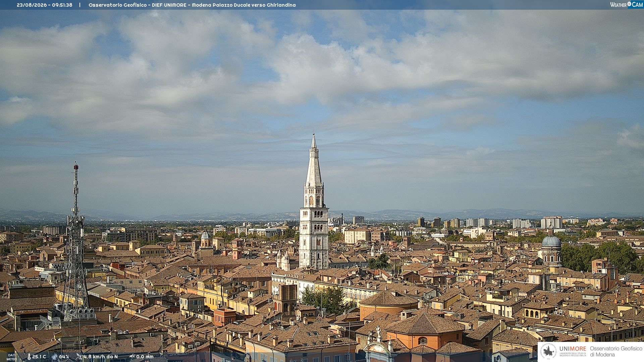Screen dimensions: 644x362
Task: Click the Modena Palazzo Ducale verso Ghirlandina caption
Action: [x=244, y=5]
